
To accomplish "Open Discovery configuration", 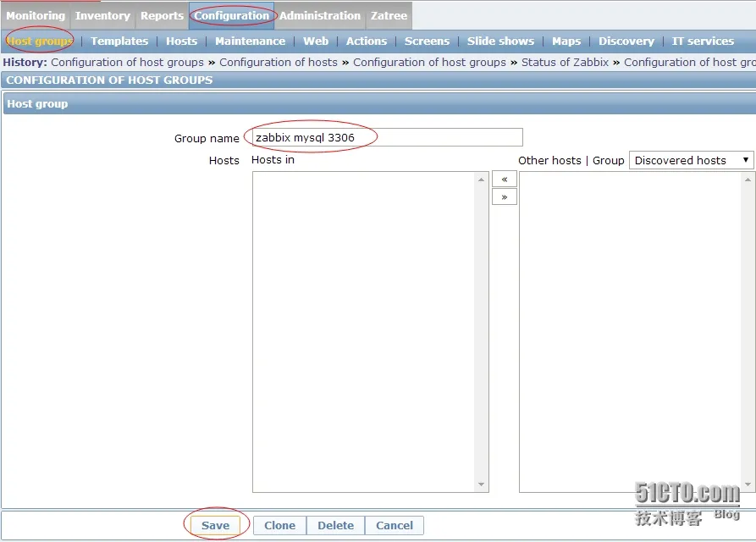I will pyautogui.click(x=626, y=41).
